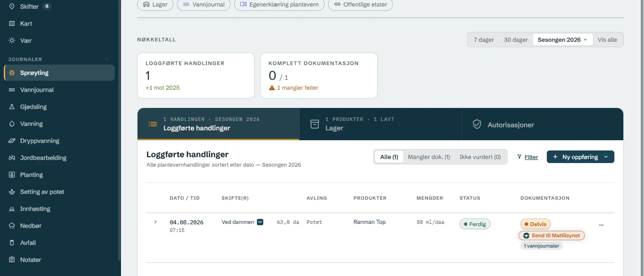Click the page vertical scrollbar

point(642,138)
